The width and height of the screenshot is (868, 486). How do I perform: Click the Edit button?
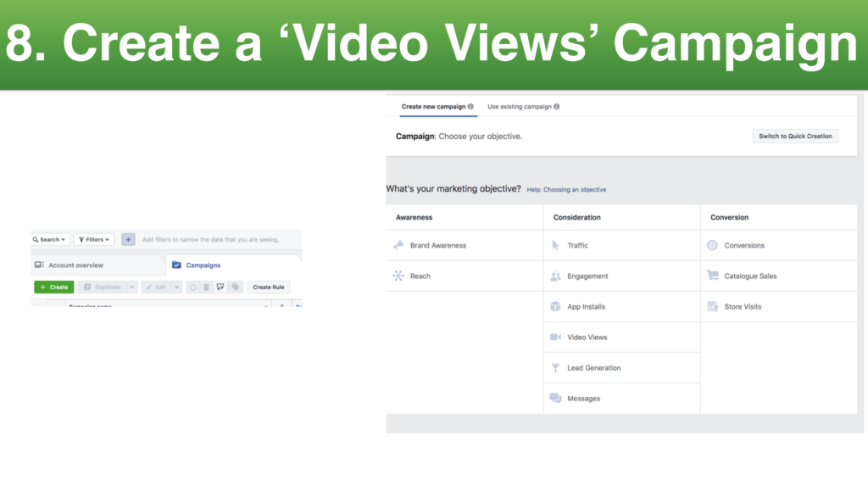click(x=157, y=287)
